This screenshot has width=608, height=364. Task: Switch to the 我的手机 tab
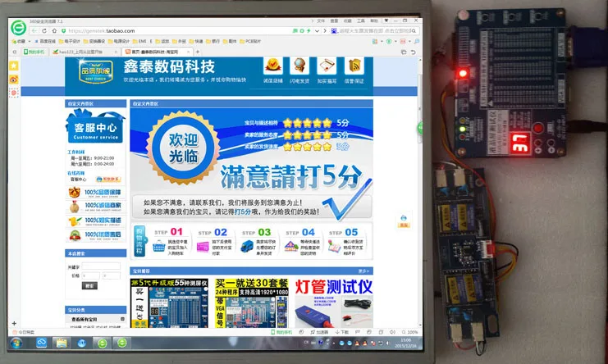coord(34,52)
